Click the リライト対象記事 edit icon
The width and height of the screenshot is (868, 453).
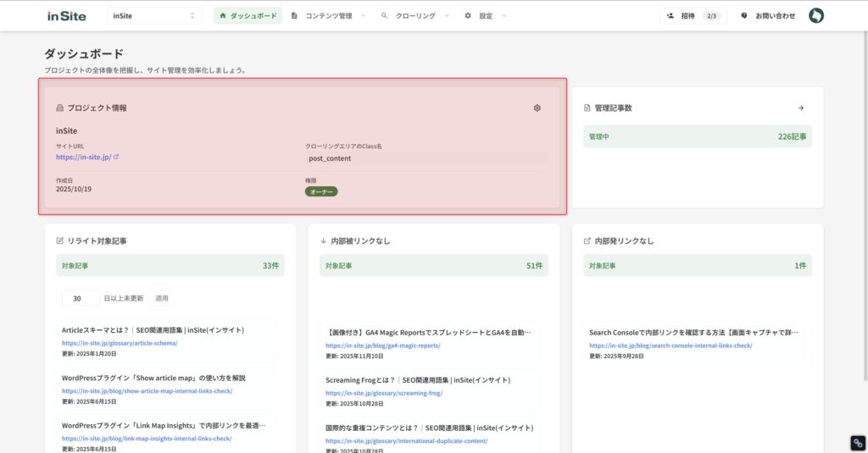(x=60, y=240)
